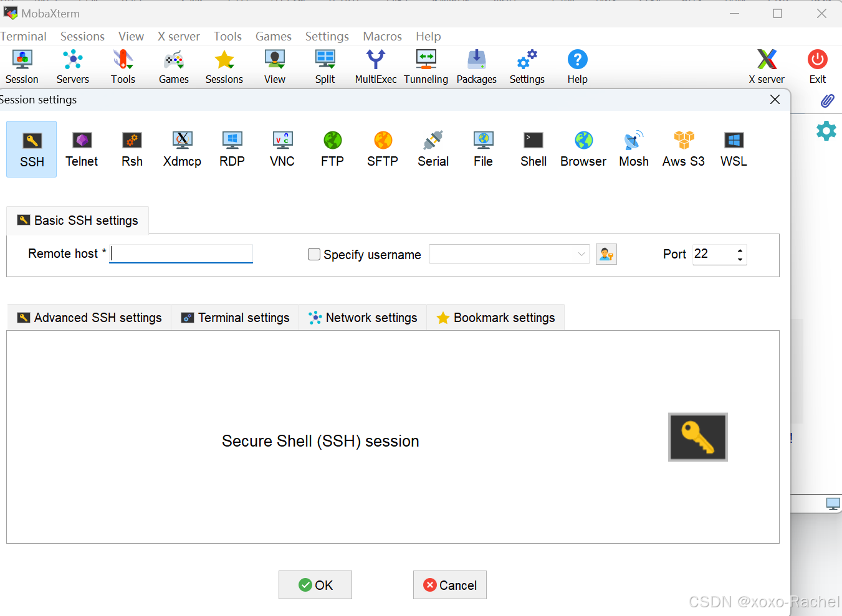Switch to Advanced SSH settings tab
This screenshot has width=842, height=616.
[89, 318]
